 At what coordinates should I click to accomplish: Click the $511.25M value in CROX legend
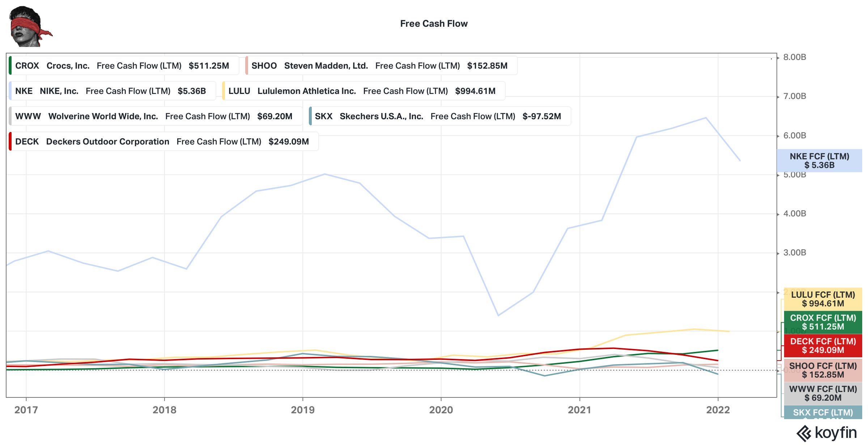point(209,66)
